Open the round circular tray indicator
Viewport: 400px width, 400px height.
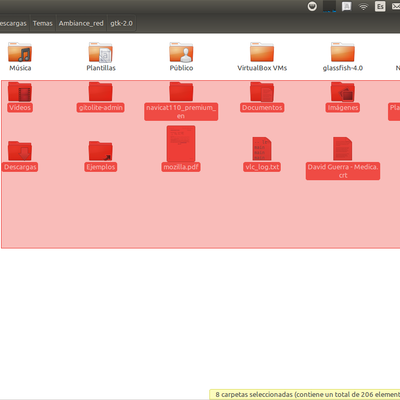click(x=312, y=6)
